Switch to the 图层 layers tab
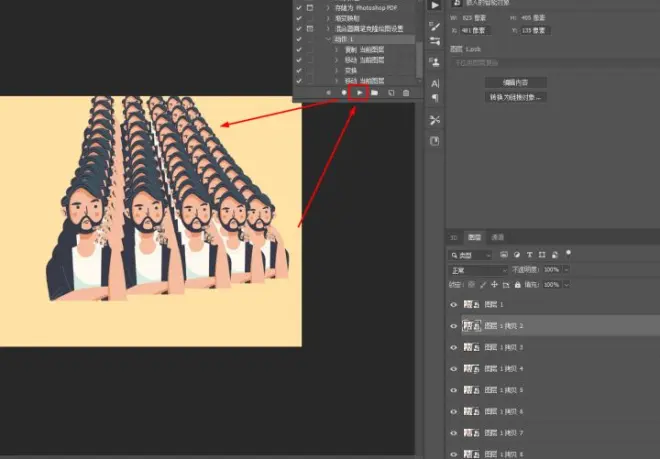The height and width of the screenshot is (459, 660). point(474,238)
